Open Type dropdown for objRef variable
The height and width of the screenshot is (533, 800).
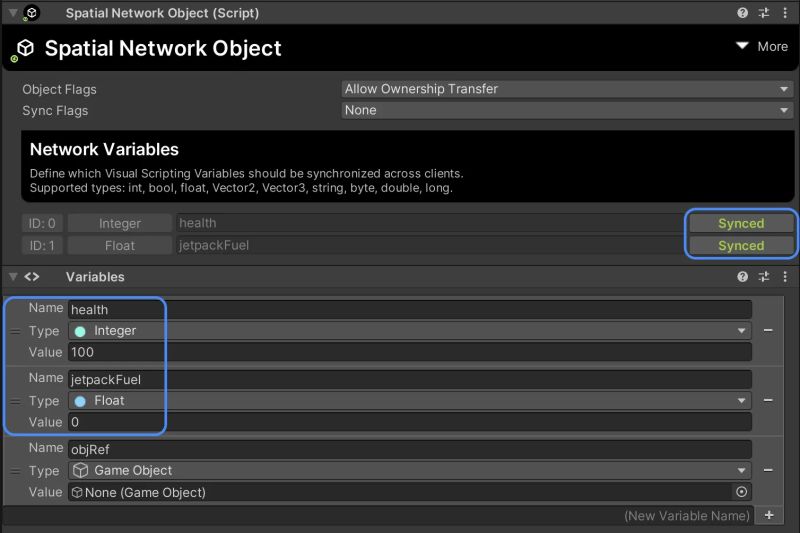[x=410, y=470]
